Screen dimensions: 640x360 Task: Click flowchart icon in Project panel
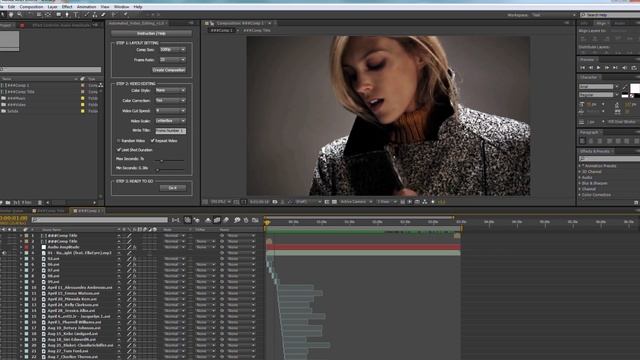[x=101, y=85]
